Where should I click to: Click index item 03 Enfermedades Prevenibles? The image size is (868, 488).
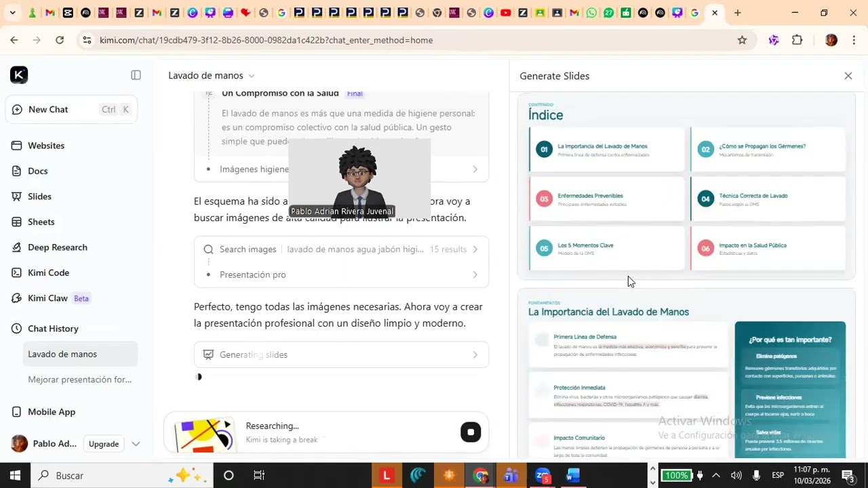pyautogui.click(x=608, y=199)
